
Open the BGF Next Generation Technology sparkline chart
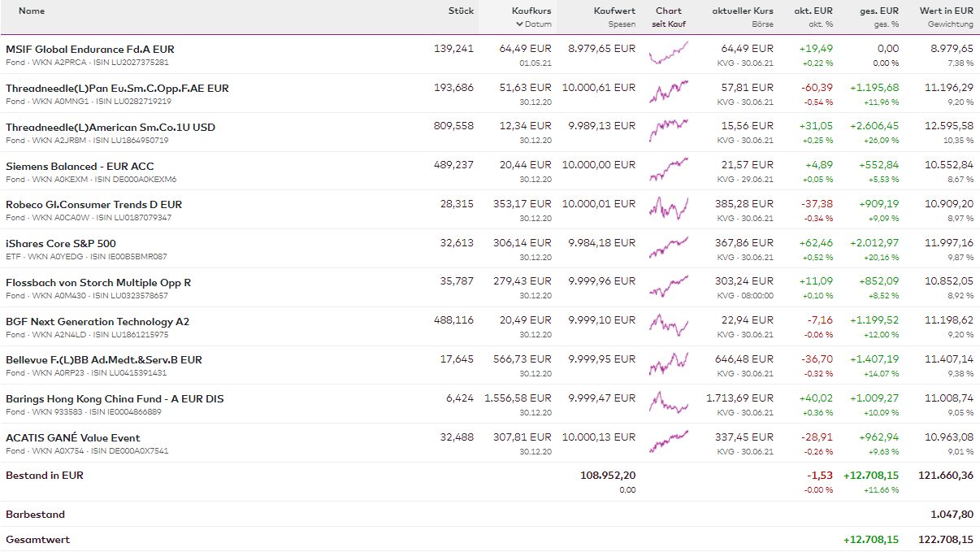(x=669, y=326)
